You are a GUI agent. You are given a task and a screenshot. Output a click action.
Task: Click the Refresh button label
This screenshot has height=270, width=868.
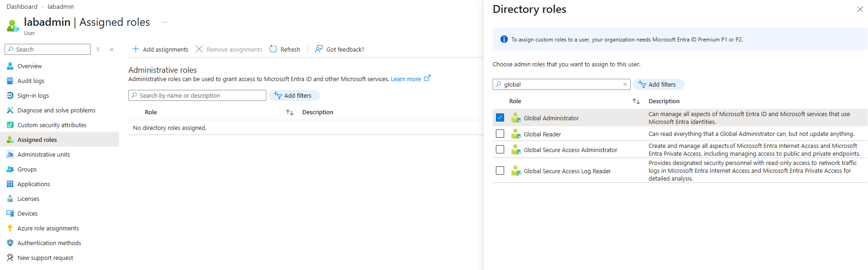coord(290,49)
